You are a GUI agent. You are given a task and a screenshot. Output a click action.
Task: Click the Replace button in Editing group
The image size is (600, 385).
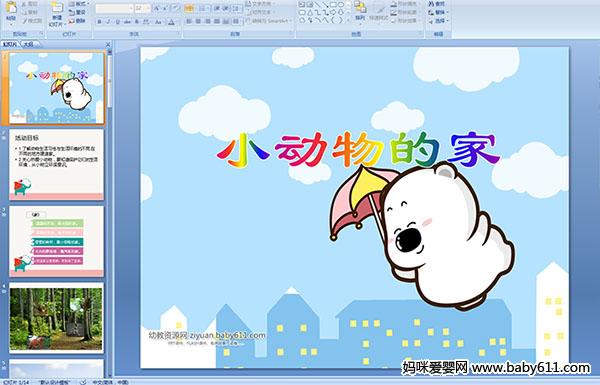[x=437, y=12]
